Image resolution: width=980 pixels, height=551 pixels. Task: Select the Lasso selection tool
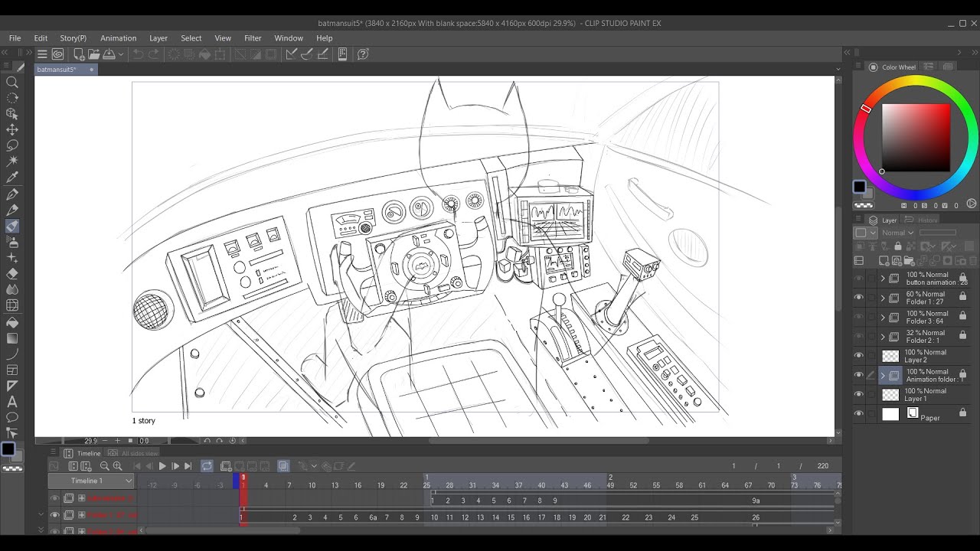[x=12, y=145]
